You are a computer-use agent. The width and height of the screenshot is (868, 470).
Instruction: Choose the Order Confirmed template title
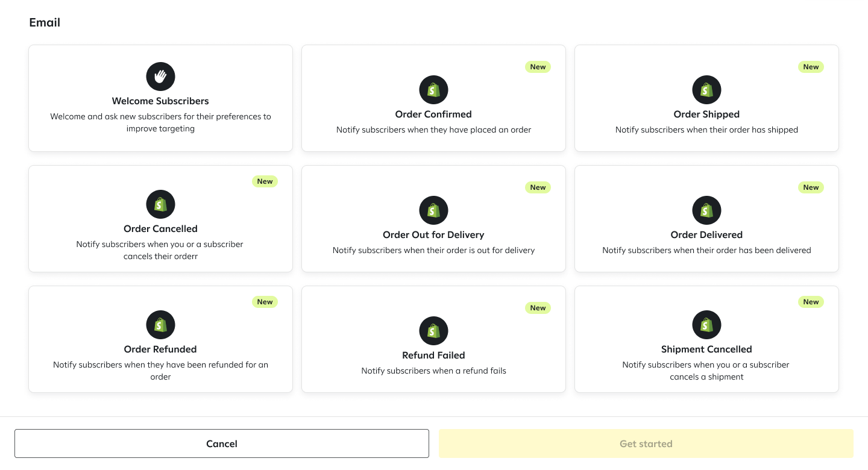pyautogui.click(x=433, y=114)
